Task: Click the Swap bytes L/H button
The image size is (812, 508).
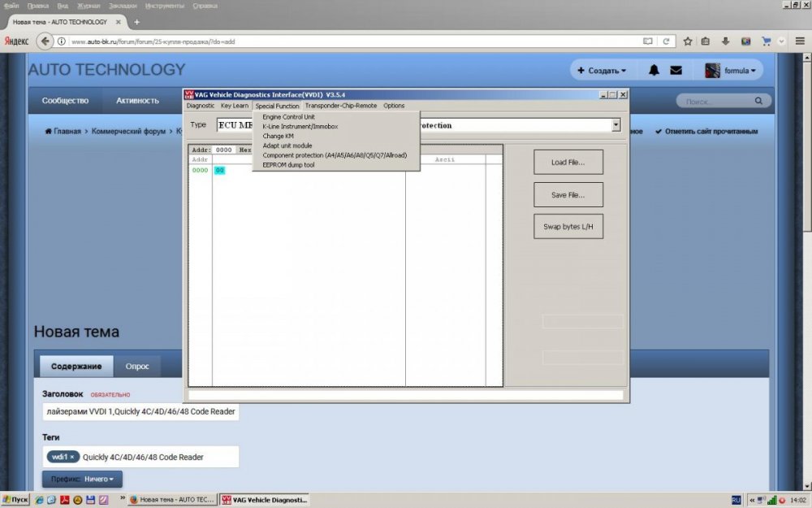Action: (568, 227)
